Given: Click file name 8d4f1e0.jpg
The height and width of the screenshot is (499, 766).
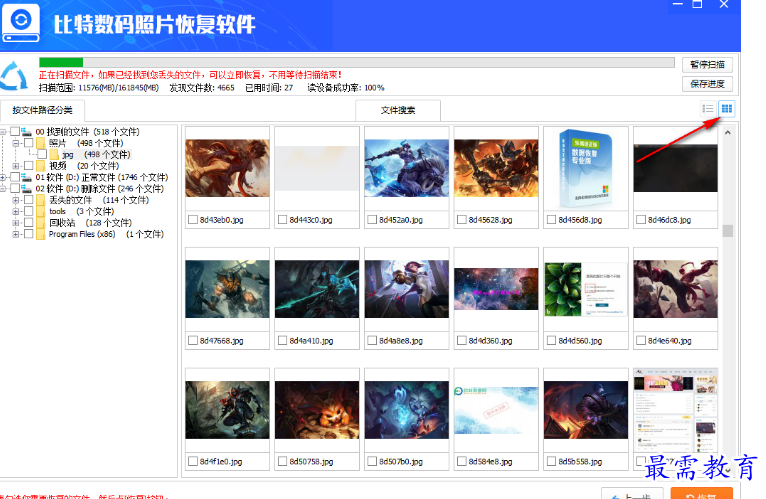Looking at the screenshot, I should coord(221,461).
